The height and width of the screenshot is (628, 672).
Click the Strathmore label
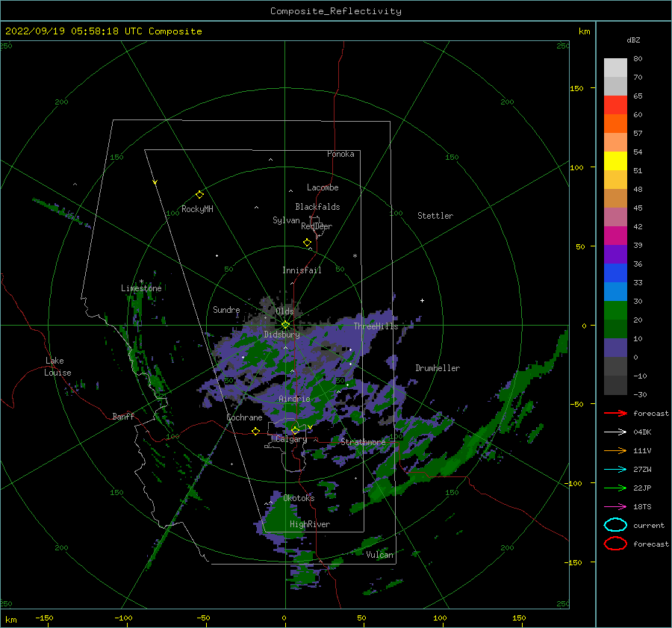363,441
